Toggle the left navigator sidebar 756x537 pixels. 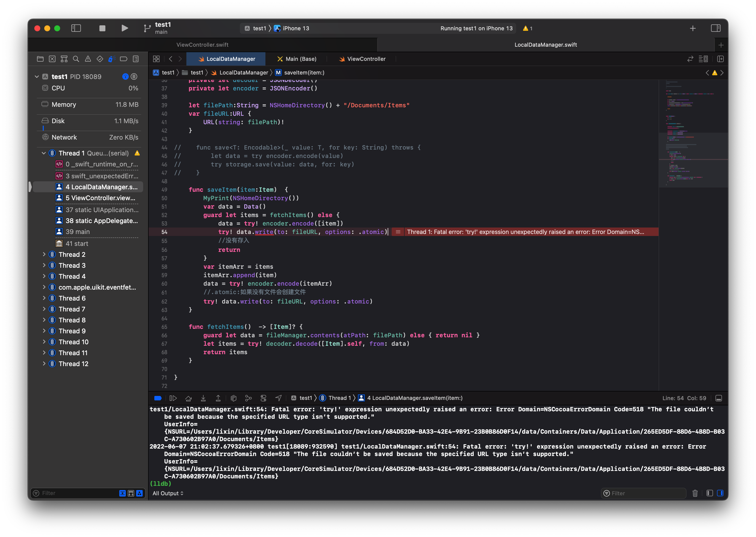click(76, 28)
